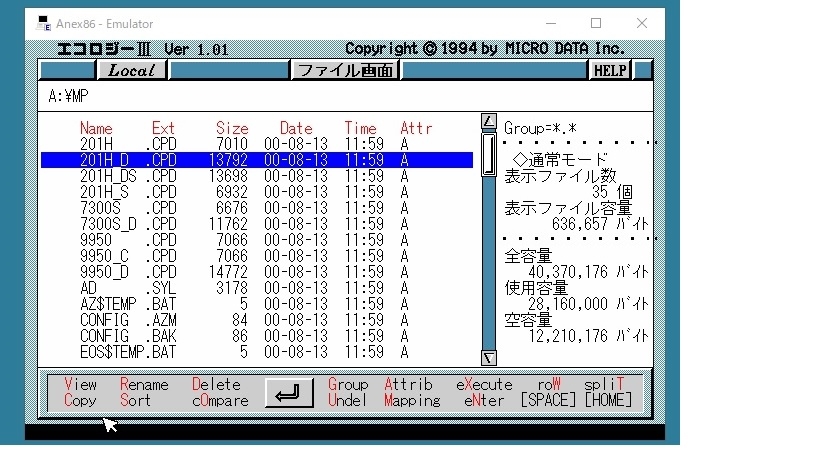Select file CONFIG.AZM row
The height and width of the screenshot is (460, 819).
[257, 320]
